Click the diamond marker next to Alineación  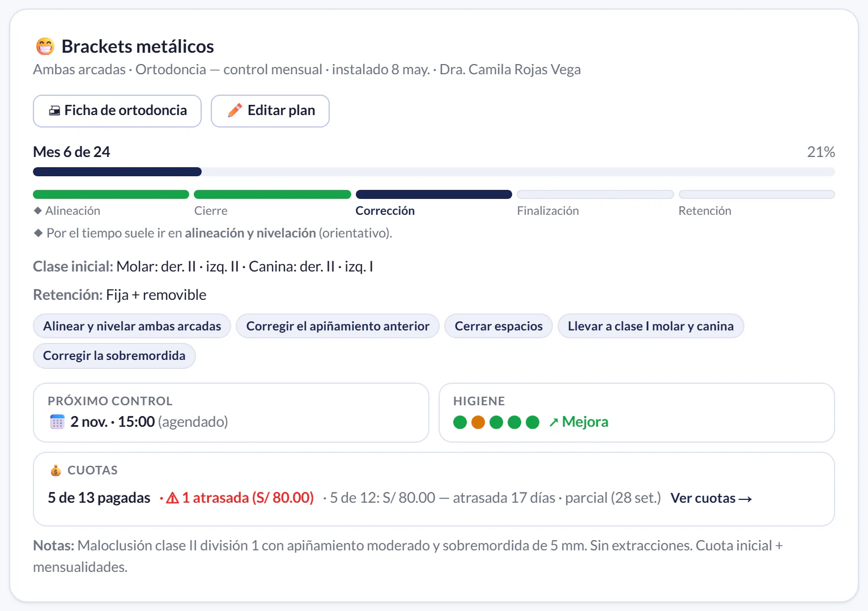(x=38, y=211)
